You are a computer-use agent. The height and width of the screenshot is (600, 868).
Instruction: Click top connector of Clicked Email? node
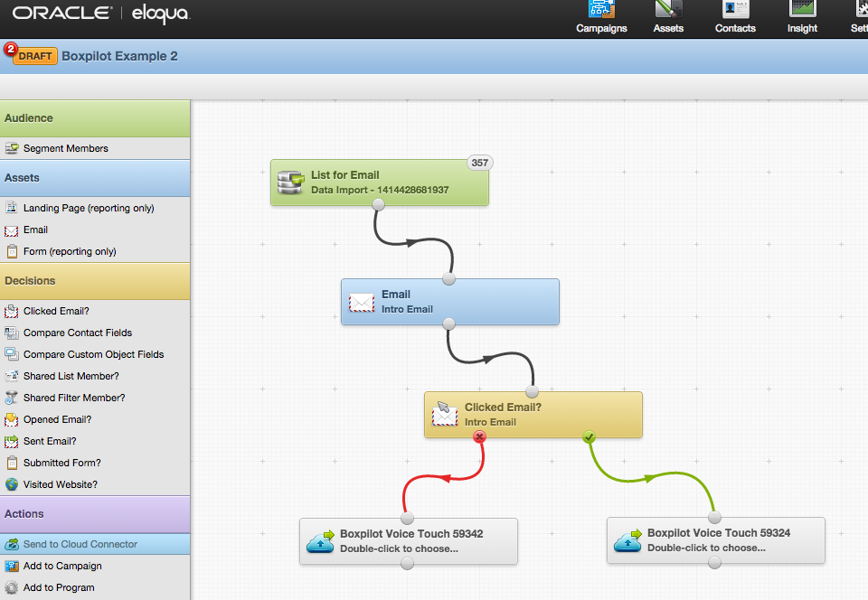[532, 392]
